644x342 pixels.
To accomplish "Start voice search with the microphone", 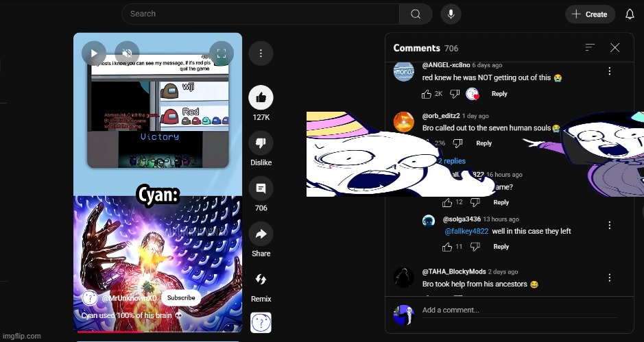I will pos(451,14).
